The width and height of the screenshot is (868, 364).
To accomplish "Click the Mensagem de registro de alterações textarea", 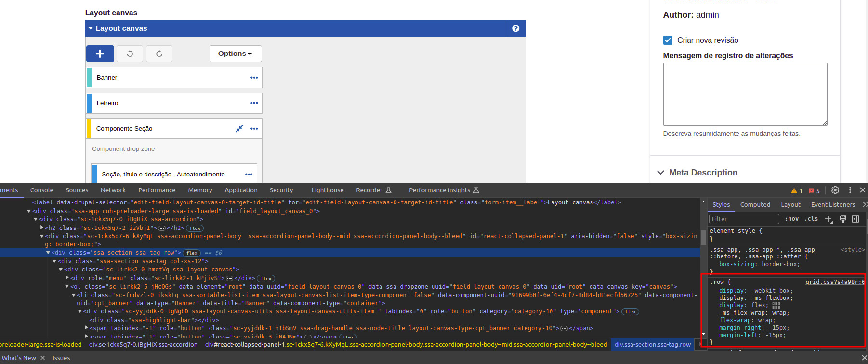I will tap(745, 94).
